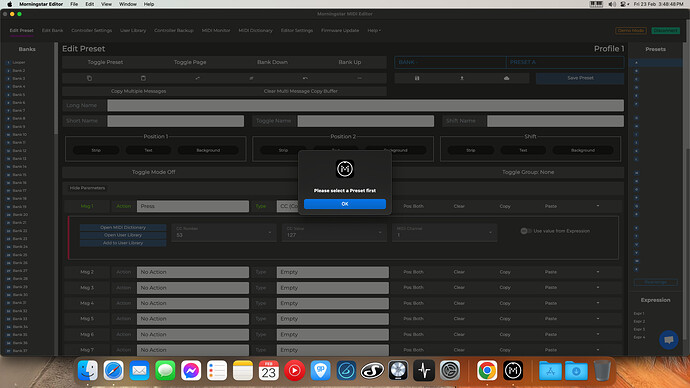The width and height of the screenshot is (690, 388).
Task: Open the blue chat bubble icon
Action: tap(668, 340)
